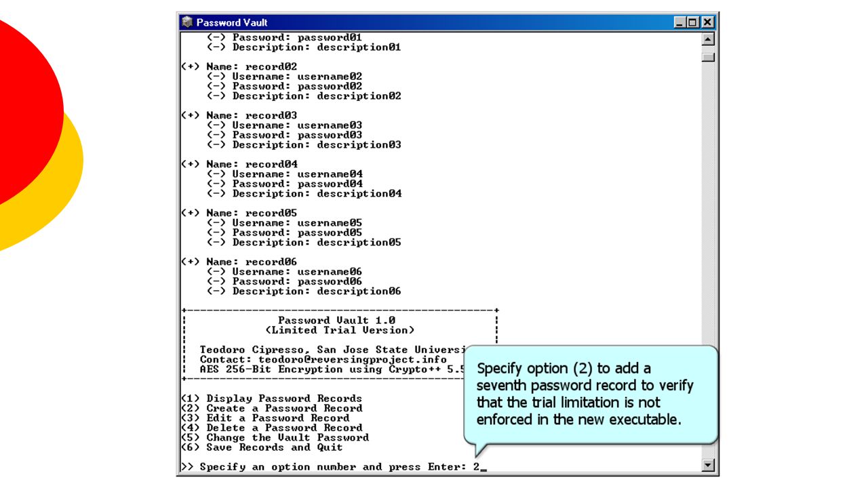Click option '(5) Change the Vault Password'

tap(275, 437)
